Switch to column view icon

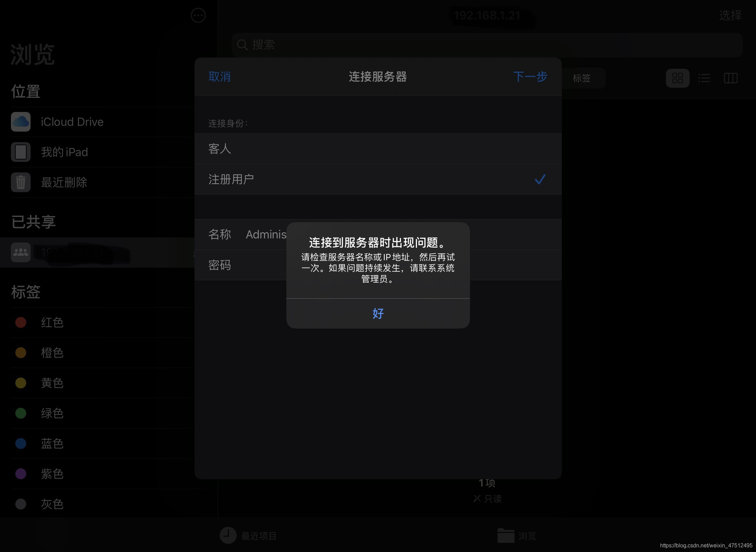click(730, 78)
